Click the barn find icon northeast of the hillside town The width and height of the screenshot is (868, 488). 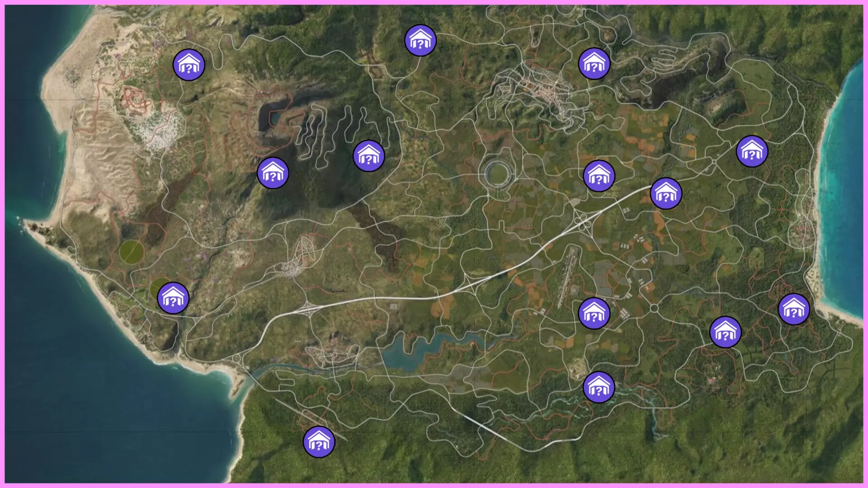(594, 64)
